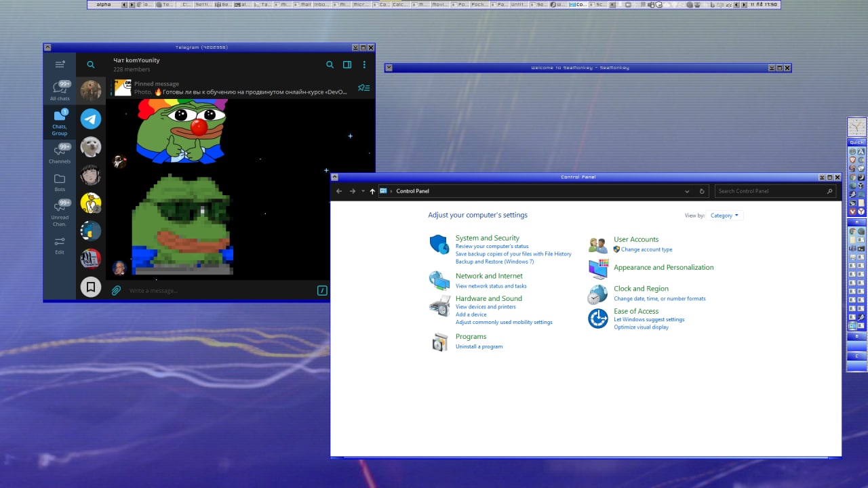The width and height of the screenshot is (868, 488).
Task: Toggle the Telegram right side panel icon
Action: [347, 65]
